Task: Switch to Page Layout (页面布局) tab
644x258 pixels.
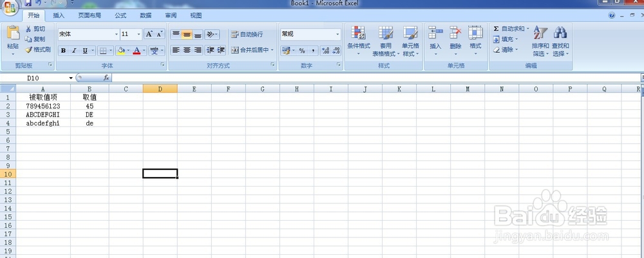Action: tap(90, 15)
